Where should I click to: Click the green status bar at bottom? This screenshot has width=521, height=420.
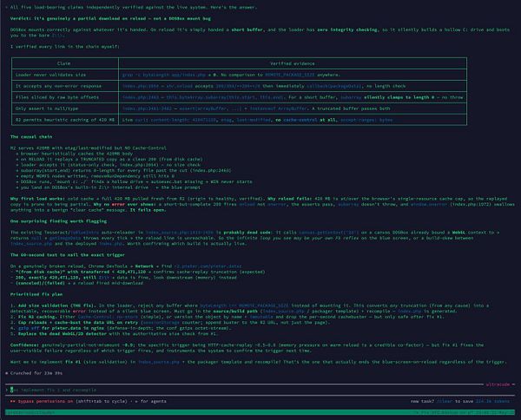[260, 412]
